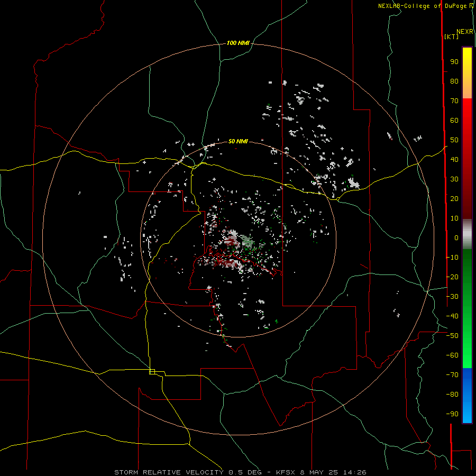Screen dimensions: 476x476
Task: Select the blue bottom segment of velocity color bar
Action: (x=467, y=395)
